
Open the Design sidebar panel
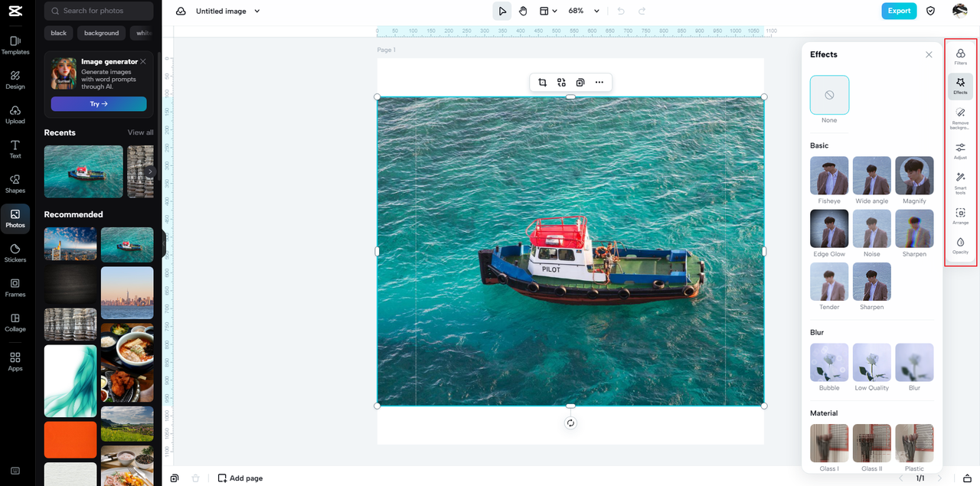coord(15,80)
